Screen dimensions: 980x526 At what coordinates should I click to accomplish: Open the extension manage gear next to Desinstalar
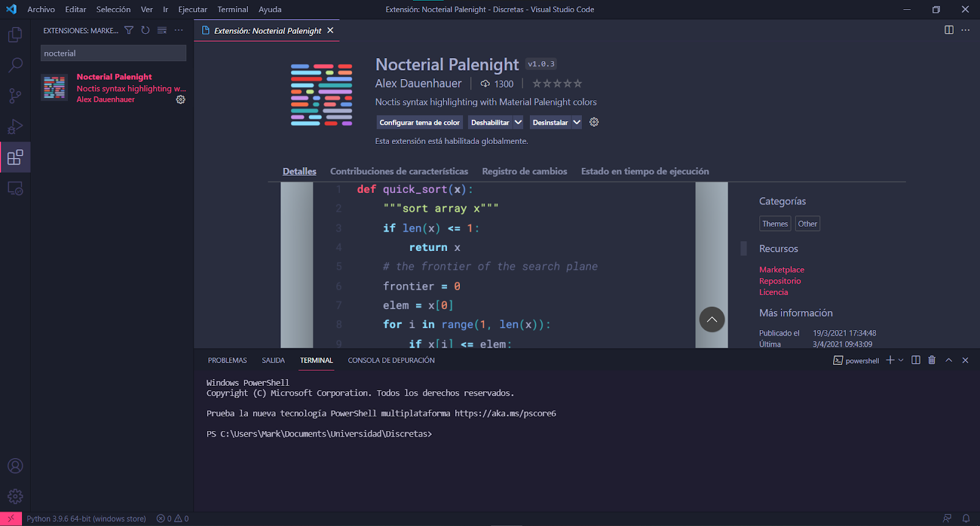coord(594,122)
